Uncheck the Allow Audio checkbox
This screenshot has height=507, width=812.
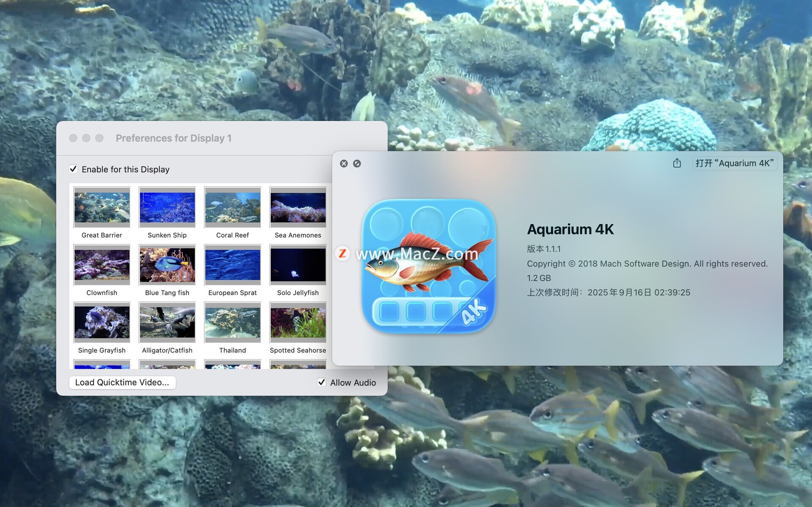(321, 383)
